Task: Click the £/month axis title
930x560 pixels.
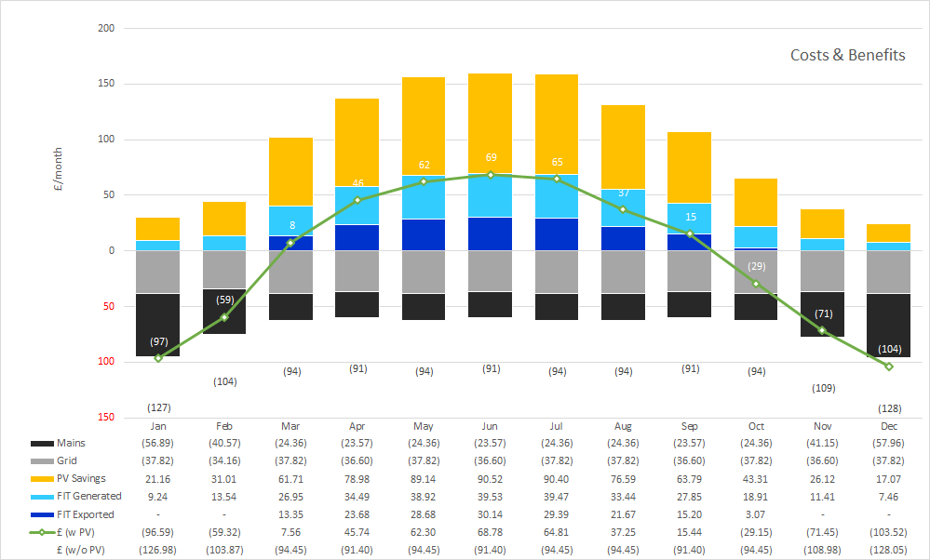Action: point(58,169)
